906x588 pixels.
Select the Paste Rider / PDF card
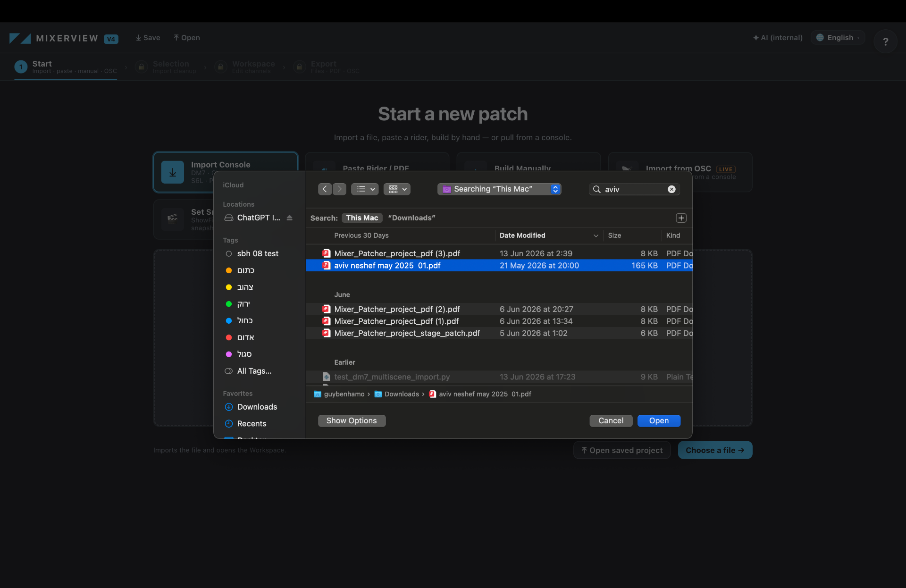click(x=377, y=162)
